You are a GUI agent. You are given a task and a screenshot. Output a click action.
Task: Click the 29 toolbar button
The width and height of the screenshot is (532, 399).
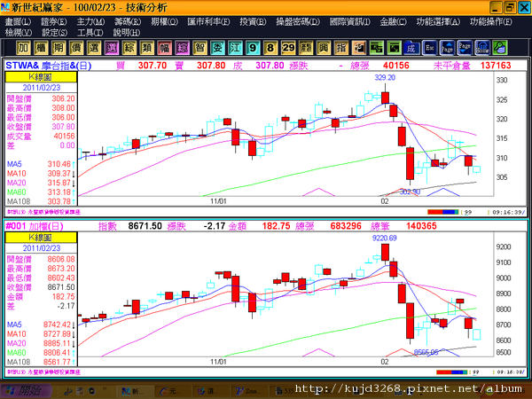(288, 48)
